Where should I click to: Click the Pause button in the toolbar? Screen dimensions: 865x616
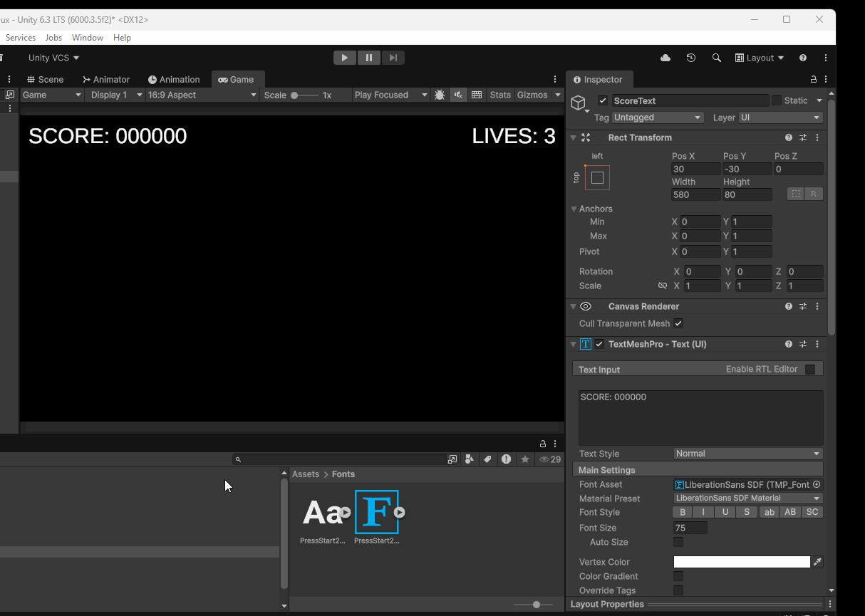point(369,58)
